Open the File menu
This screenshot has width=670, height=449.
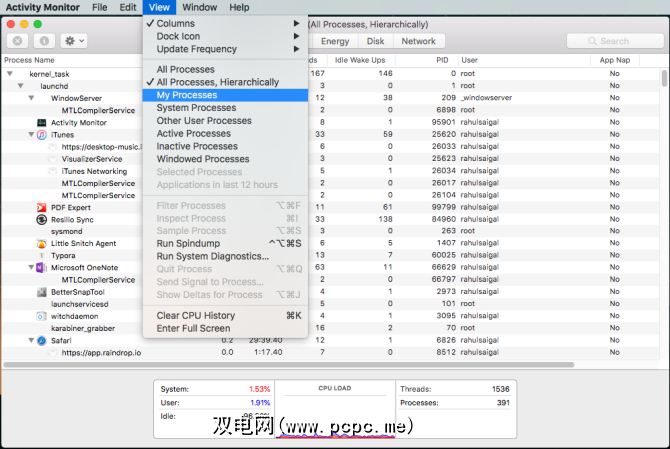[100, 7]
